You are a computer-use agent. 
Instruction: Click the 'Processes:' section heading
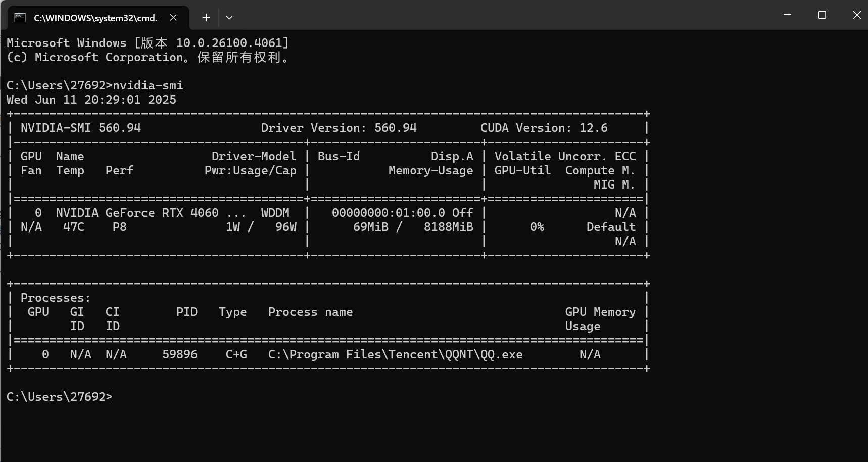(56, 298)
